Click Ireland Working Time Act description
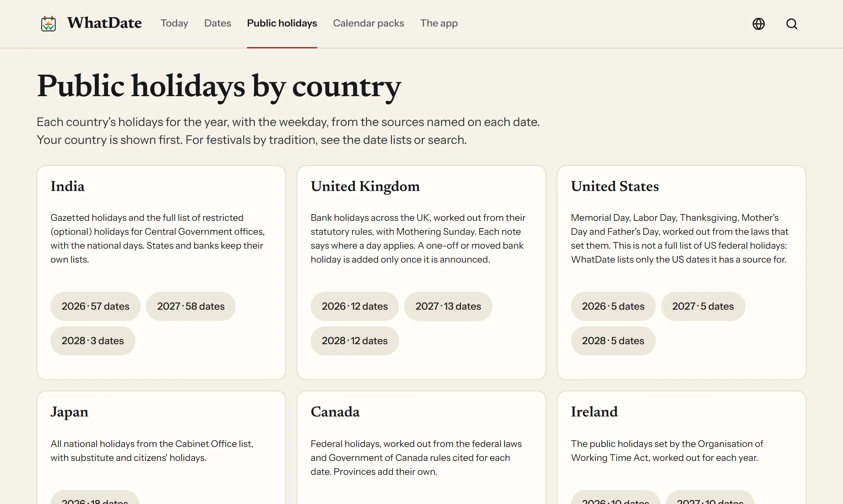The height and width of the screenshot is (504, 843). (667, 451)
